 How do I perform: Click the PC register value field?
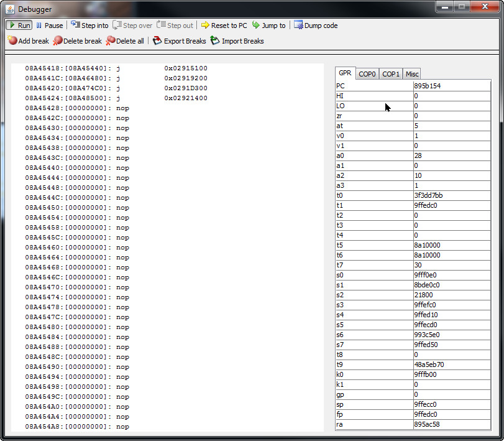coord(451,86)
